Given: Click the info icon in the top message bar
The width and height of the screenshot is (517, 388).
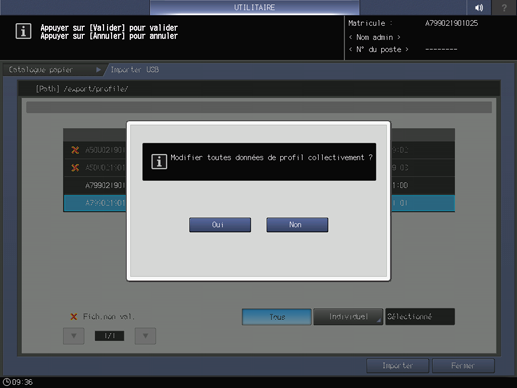Looking at the screenshot, I should pos(23,31).
